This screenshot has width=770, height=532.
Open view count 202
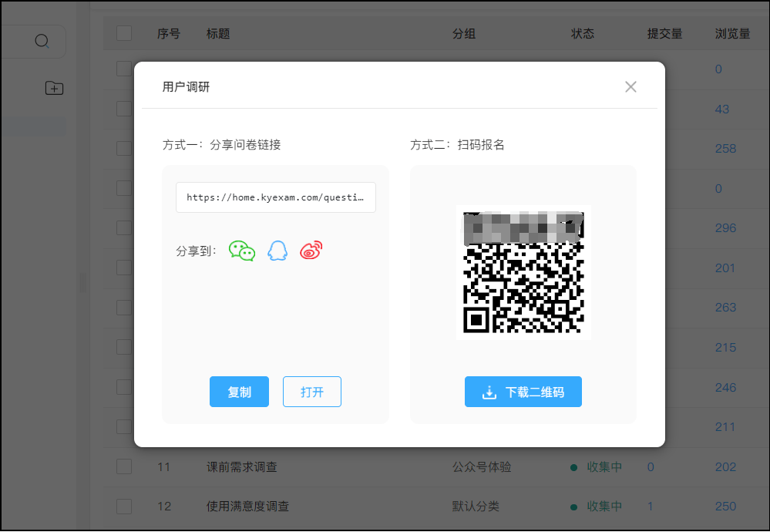coord(725,466)
